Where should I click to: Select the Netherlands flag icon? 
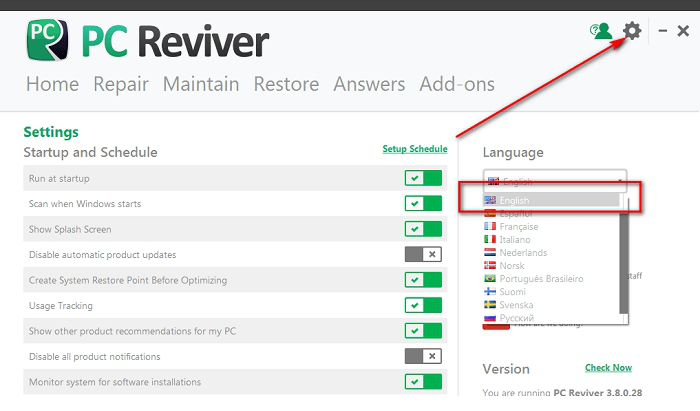point(490,252)
